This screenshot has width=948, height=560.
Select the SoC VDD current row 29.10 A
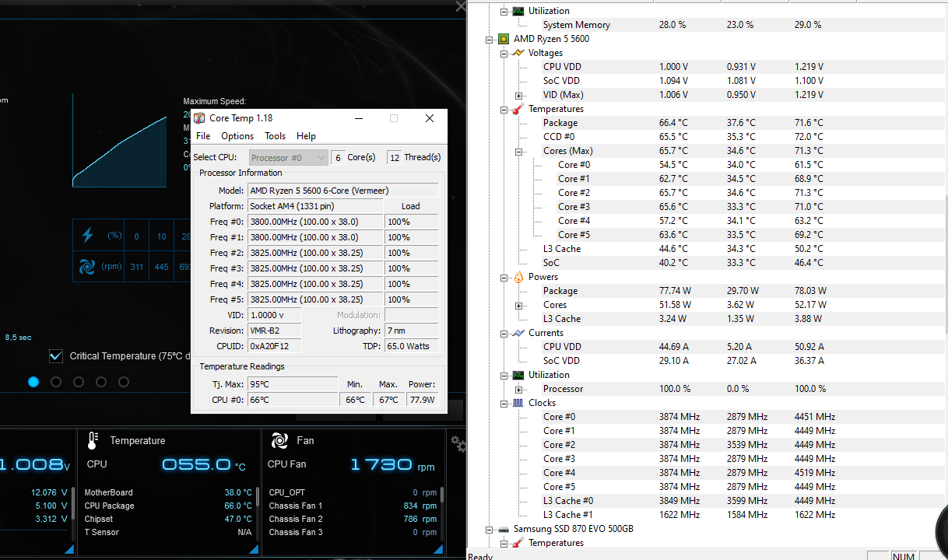pyautogui.click(x=707, y=361)
